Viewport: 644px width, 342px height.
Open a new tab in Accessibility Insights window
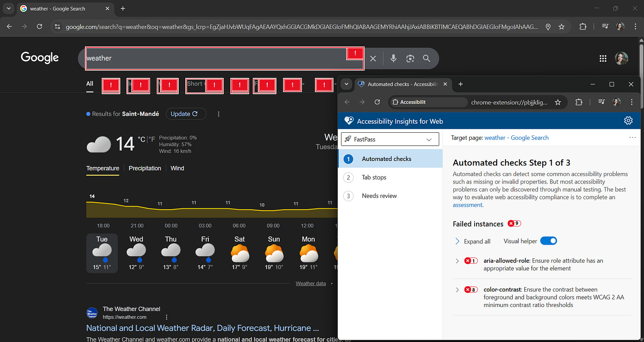tap(460, 84)
